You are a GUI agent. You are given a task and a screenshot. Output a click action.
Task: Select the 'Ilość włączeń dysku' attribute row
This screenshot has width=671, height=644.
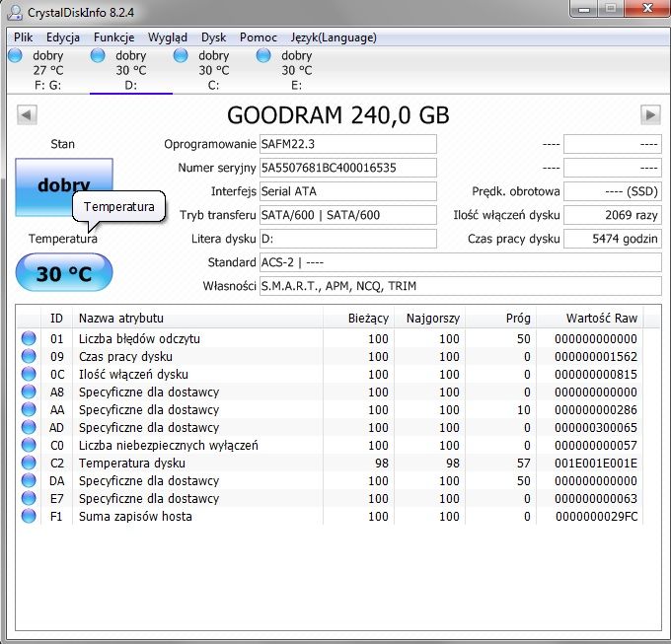[330, 374]
